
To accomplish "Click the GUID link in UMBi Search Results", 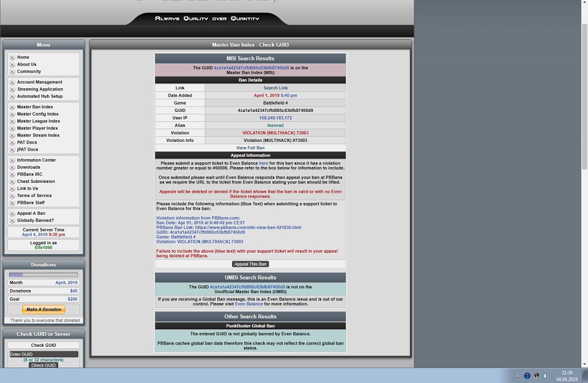I will click(247, 287).
